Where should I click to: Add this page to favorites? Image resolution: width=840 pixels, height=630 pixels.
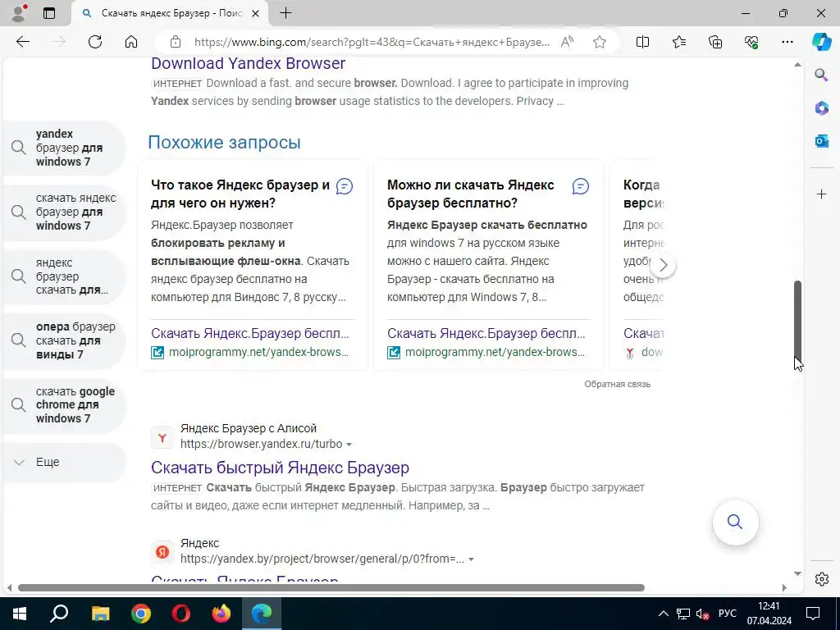[600, 42]
